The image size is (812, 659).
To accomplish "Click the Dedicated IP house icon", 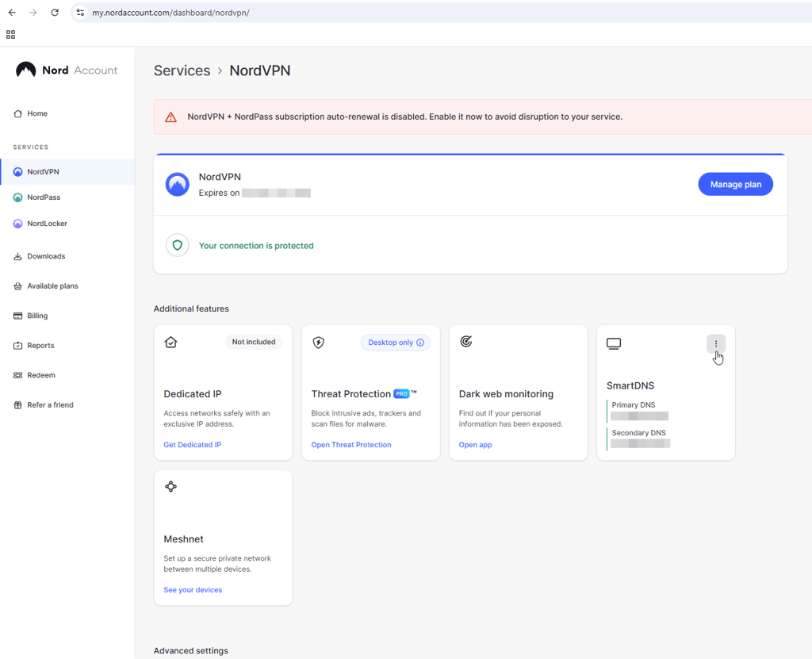I will click(171, 342).
